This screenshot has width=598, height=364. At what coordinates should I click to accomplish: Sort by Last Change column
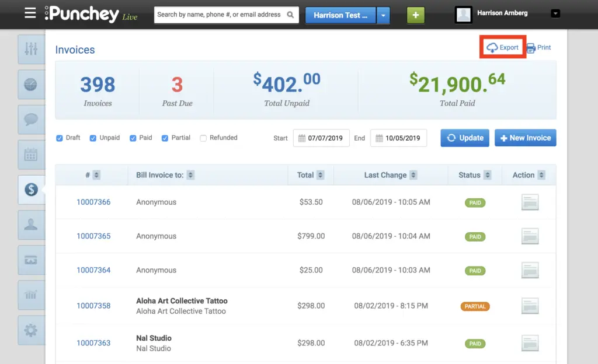tap(413, 175)
